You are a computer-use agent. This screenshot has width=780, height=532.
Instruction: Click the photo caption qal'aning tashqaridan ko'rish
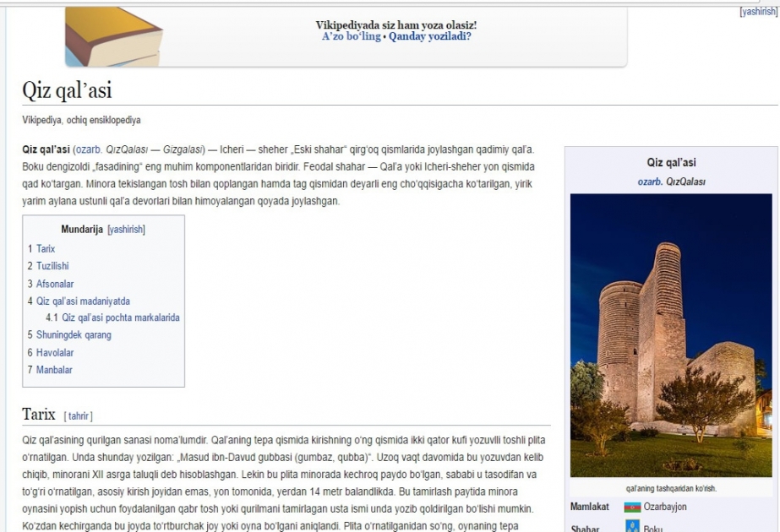coord(671,488)
